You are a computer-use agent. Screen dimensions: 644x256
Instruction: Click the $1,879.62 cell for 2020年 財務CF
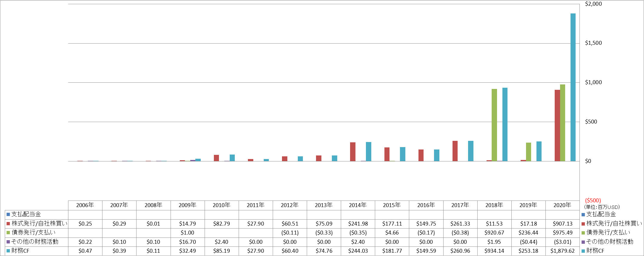click(x=562, y=251)
